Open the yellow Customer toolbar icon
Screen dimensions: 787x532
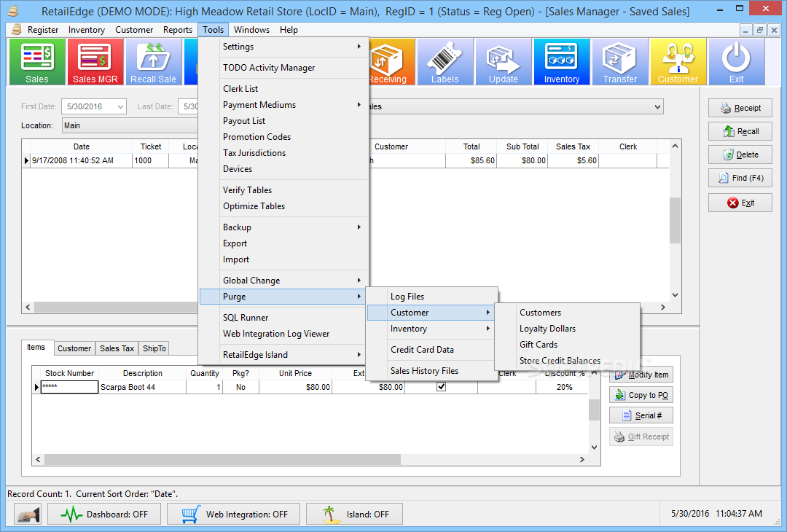678,62
